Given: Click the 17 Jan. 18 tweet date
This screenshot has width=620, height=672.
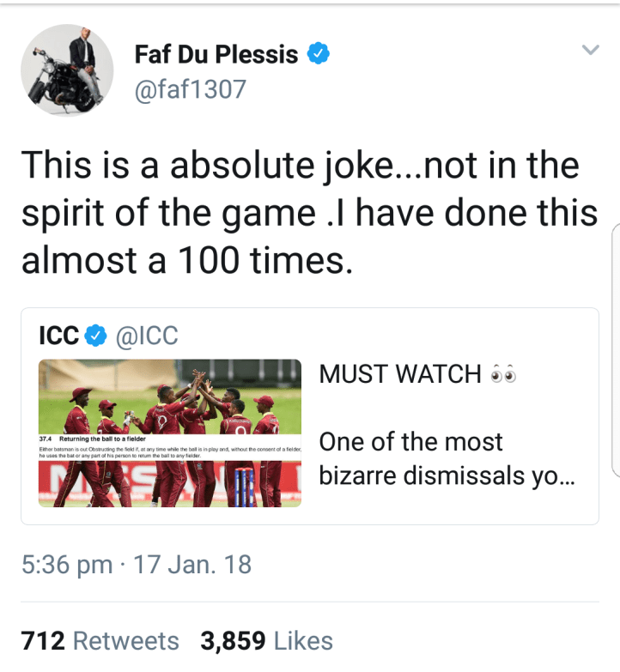Looking at the screenshot, I should click(x=192, y=564).
